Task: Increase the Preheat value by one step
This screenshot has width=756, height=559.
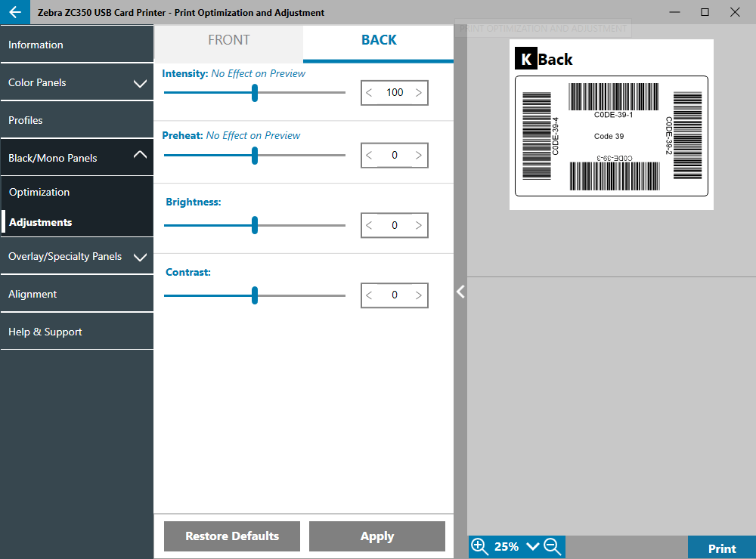Action: point(419,156)
